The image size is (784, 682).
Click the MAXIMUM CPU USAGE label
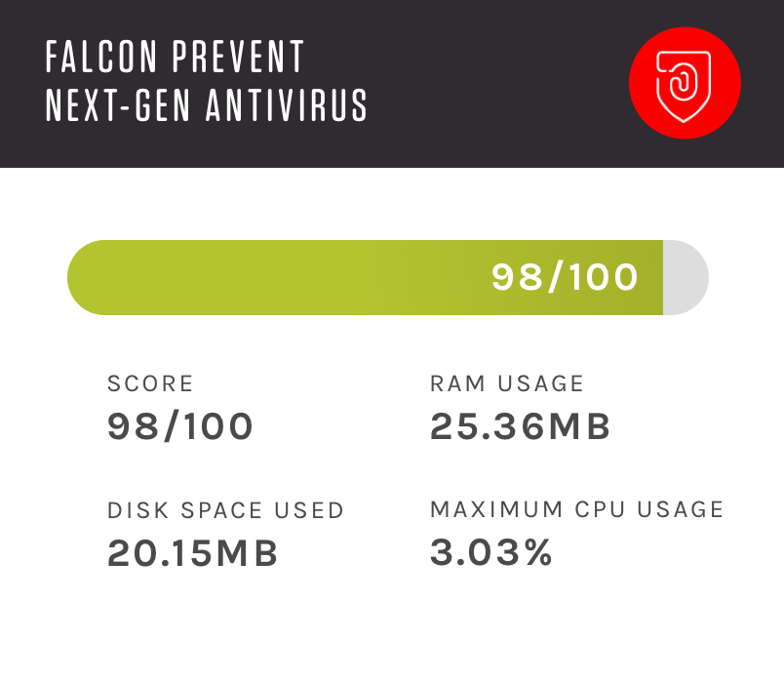tap(577, 509)
